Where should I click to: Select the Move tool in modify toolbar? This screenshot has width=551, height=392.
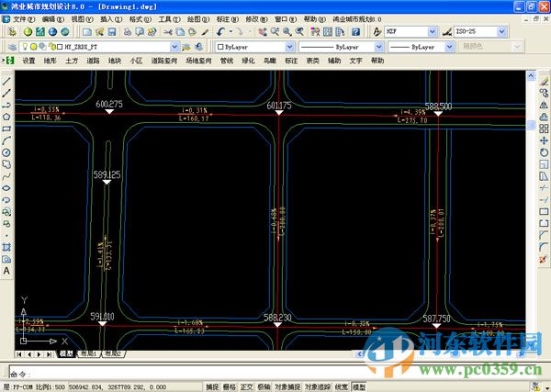pos(545,140)
